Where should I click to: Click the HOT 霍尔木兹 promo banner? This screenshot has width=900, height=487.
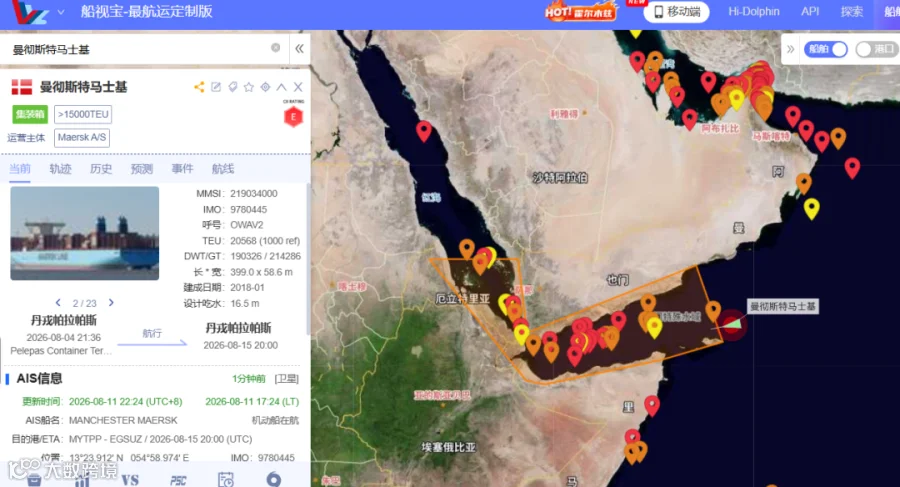click(x=581, y=11)
